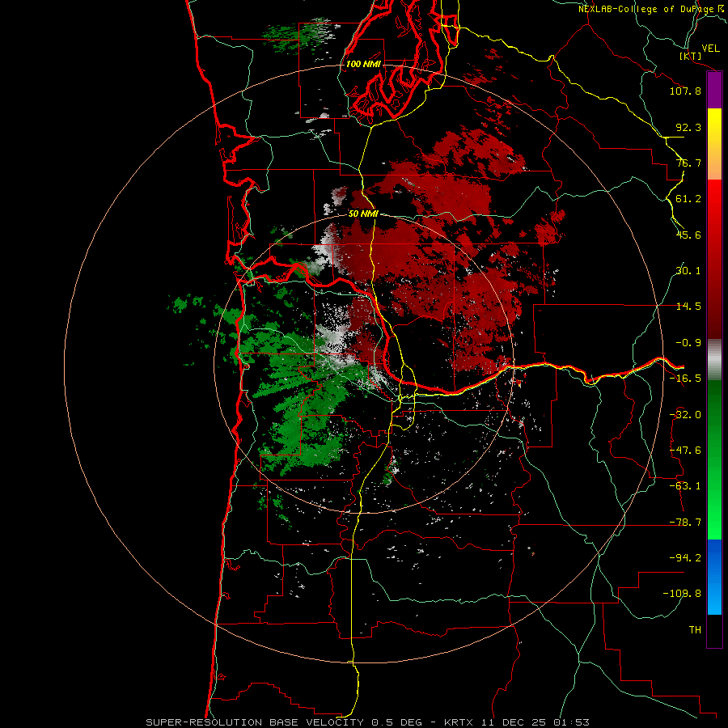Click the NEXLAB-College of DuPage label
Image resolution: width=728 pixels, height=728 pixels.
click(652, 9)
